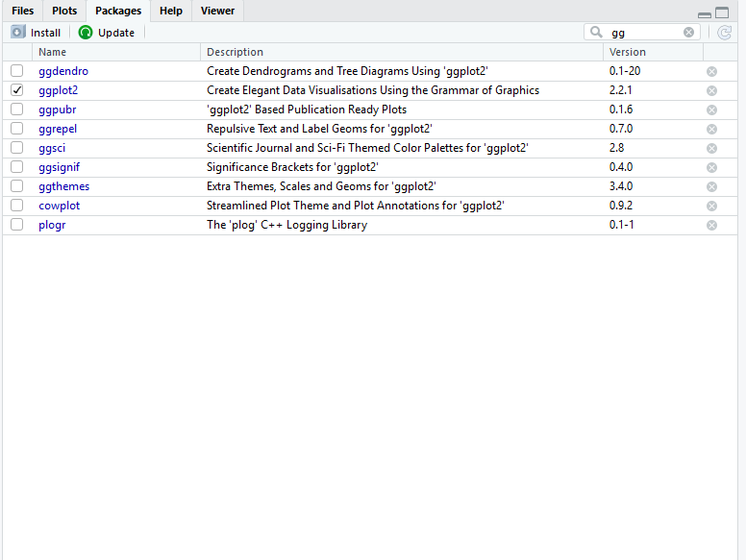
Task: Switch to the Plots tab
Action: pyautogui.click(x=64, y=11)
